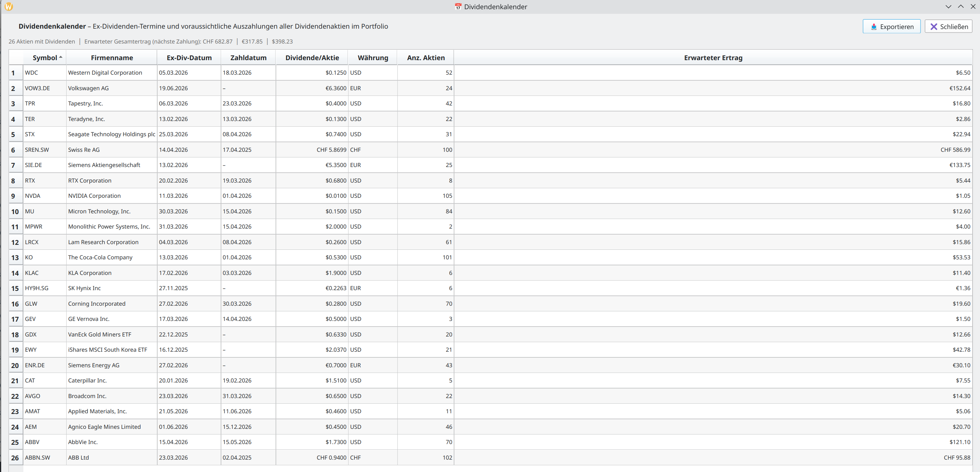Select the GEV symbol cell
The image size is (980, 472).
pos(45,319)
